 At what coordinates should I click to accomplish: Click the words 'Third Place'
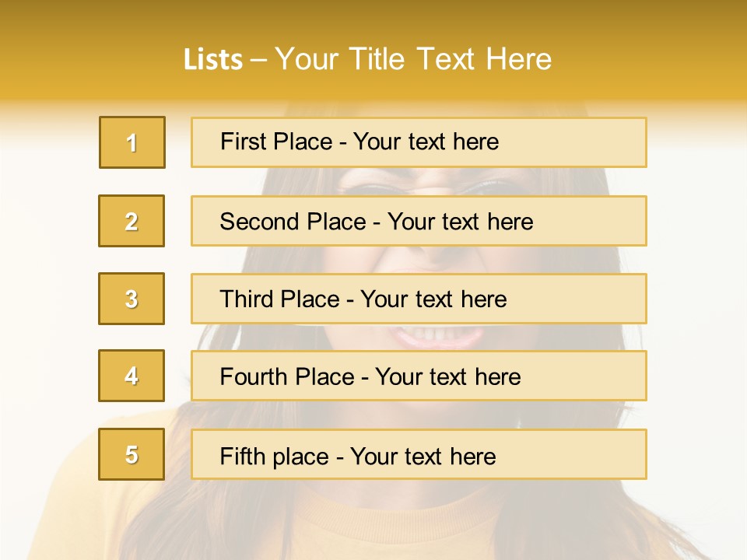coord(279,299)
